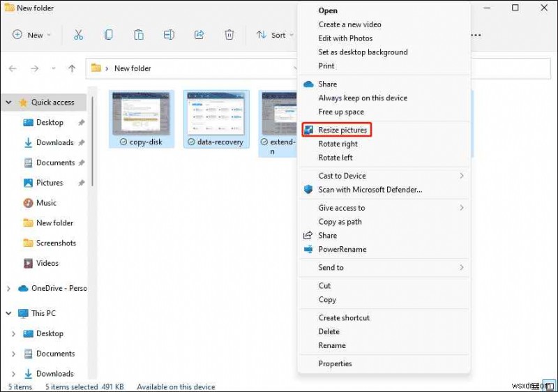This screenshot has height=392, width=558.
Task: Open Desktop under Quick access
Action: pyautogui.click(x=50, y=122)
